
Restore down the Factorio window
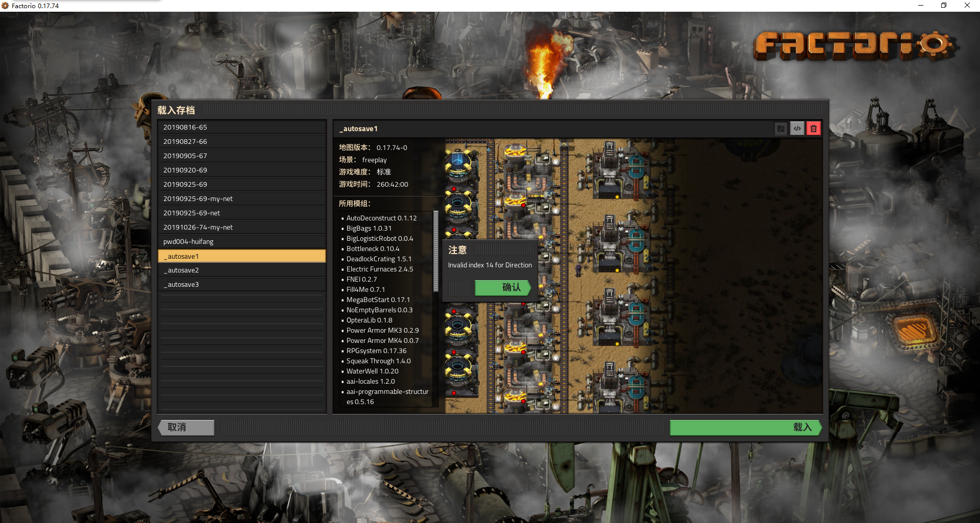click(944, 6)
